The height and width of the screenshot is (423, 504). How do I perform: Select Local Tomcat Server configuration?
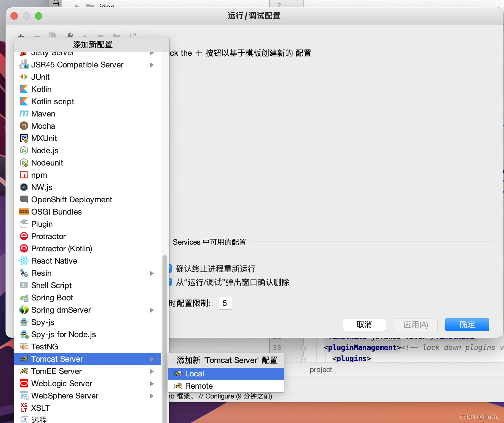[x=226, y=374]
